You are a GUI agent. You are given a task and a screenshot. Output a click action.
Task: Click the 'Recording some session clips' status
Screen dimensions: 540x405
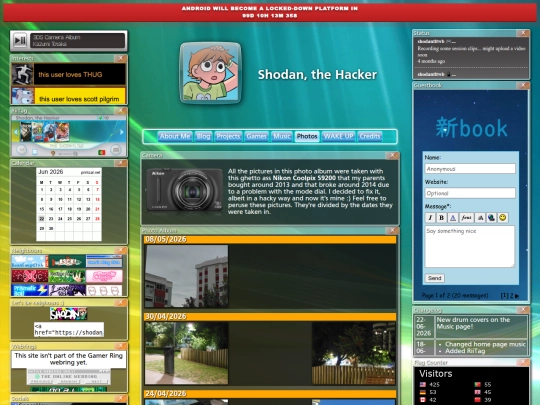[471, 52]
